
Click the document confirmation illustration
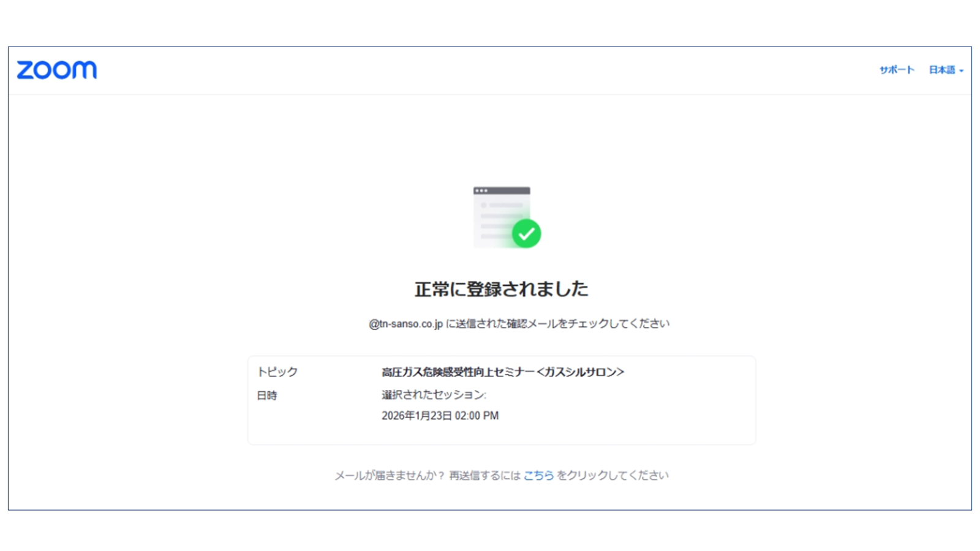(x=502, y=214)
